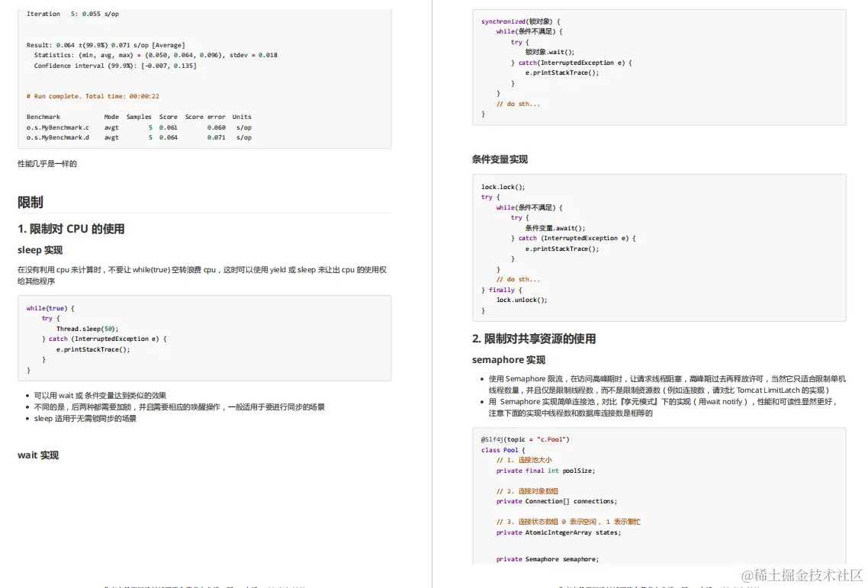Click the 'Score error' column header

click(205, 117)
